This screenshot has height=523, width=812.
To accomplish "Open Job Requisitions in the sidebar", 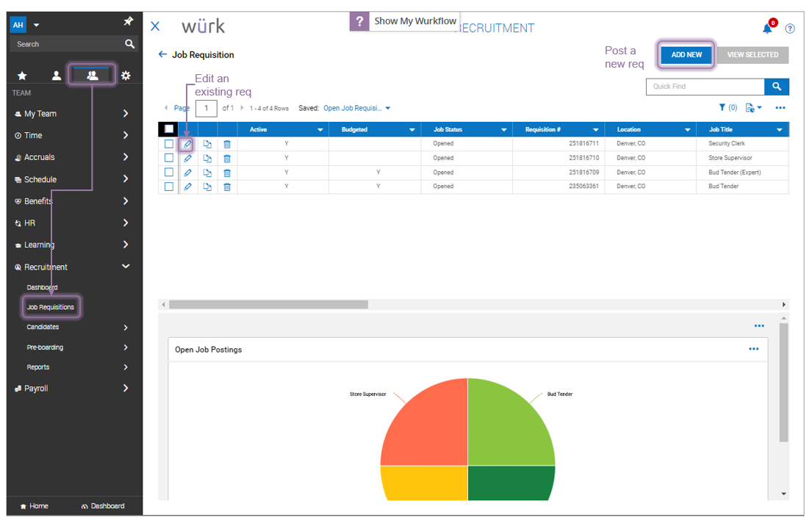I will click(x=50, y=307).
